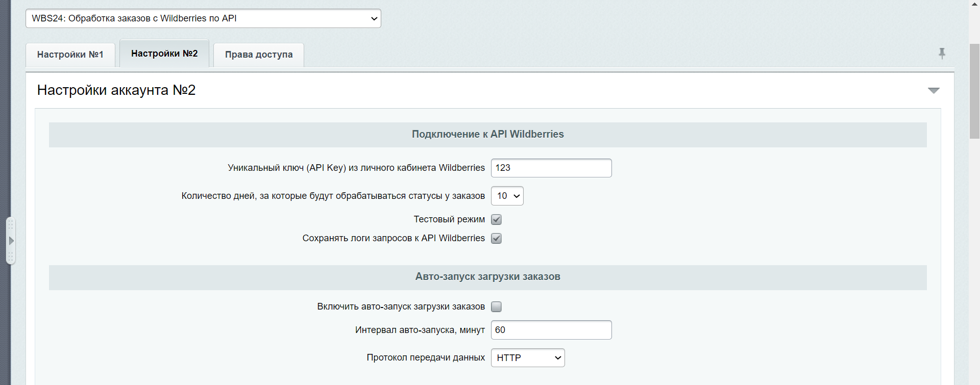Enable Включить авто-запуск загрузки заказов checkbox
The height and width of the screenshot is (385, 980).
pyautogui.click(x=496, y=306)
